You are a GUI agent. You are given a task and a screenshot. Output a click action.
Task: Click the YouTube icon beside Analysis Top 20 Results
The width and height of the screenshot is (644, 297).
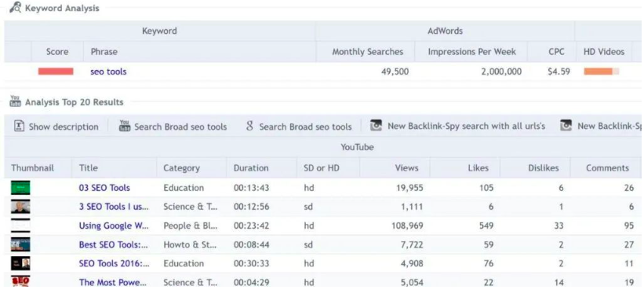click(x=15, y=101)
